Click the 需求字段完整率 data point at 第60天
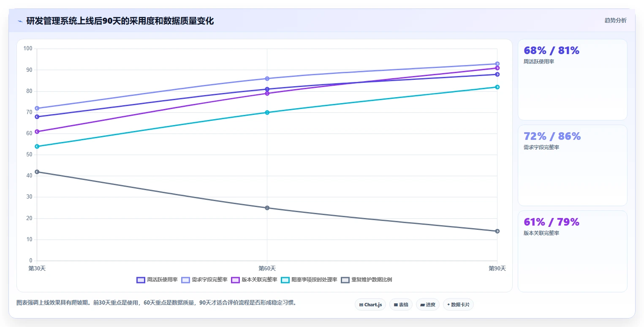The image size is (644, 327). (x=267, y=79)
